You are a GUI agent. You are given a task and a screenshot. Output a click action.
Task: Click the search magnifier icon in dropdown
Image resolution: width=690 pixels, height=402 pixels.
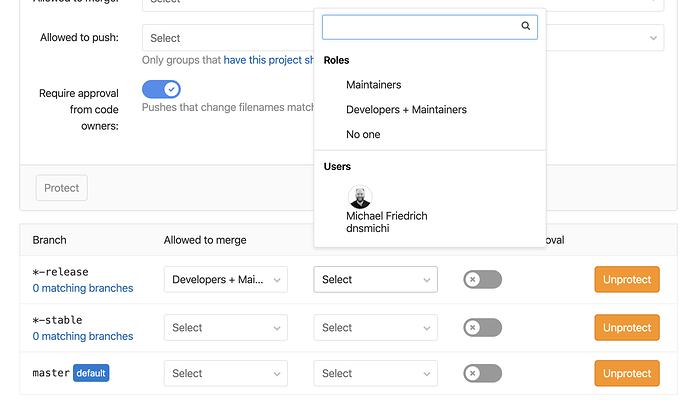tap(526, 27)
